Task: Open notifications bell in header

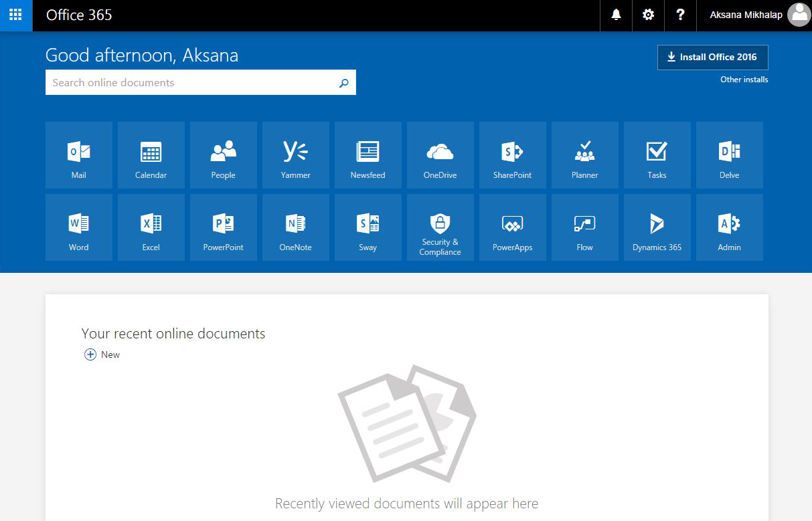Action: click(x=616, y=15)
